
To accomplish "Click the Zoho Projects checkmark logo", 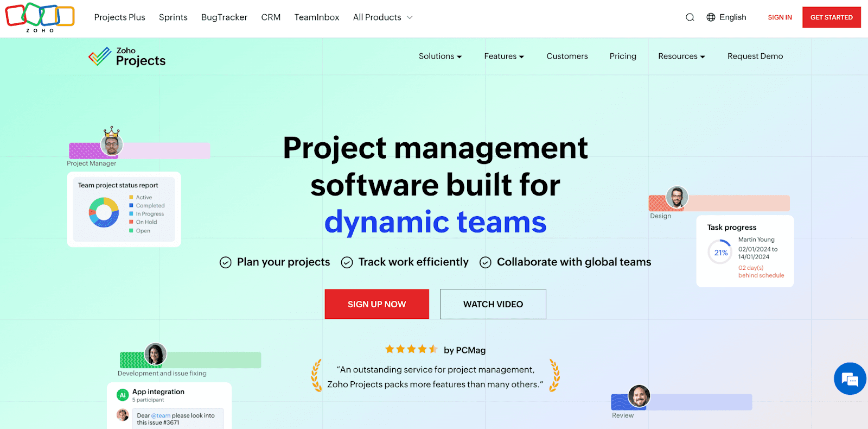I will (100, 56).
